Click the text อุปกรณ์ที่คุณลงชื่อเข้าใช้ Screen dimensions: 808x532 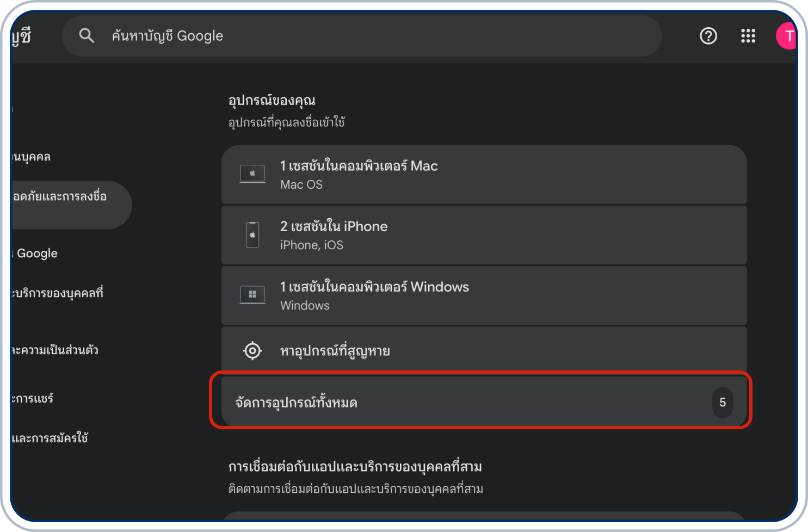pyautogui.click(x=286, y=122)
